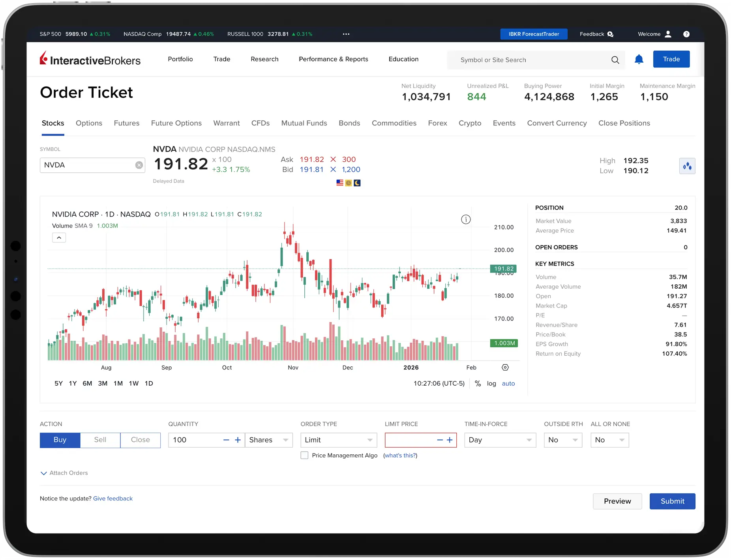Switch to the Options tab
Screen dimensions: 731x560
coord(89,123)
